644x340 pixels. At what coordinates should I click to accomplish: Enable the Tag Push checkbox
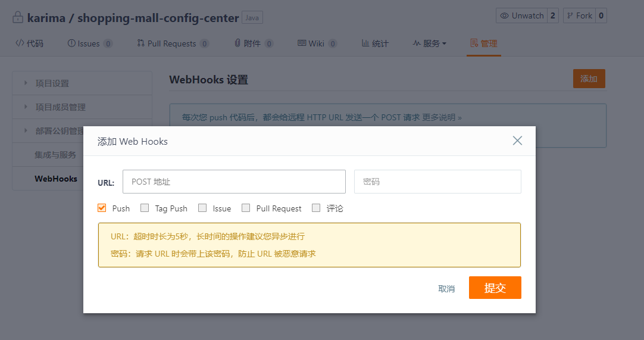click(145, 208)
